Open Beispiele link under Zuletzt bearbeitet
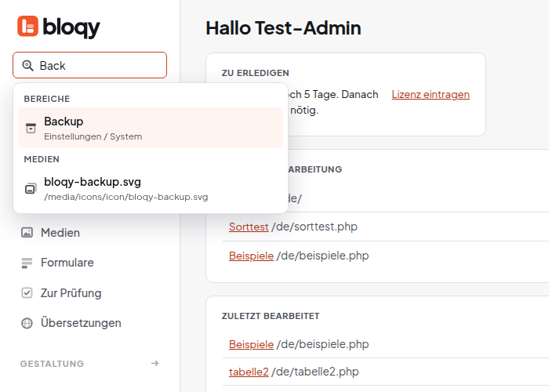Image resolution: width=549 pixels, height=392 pixels. coord(251,344)
